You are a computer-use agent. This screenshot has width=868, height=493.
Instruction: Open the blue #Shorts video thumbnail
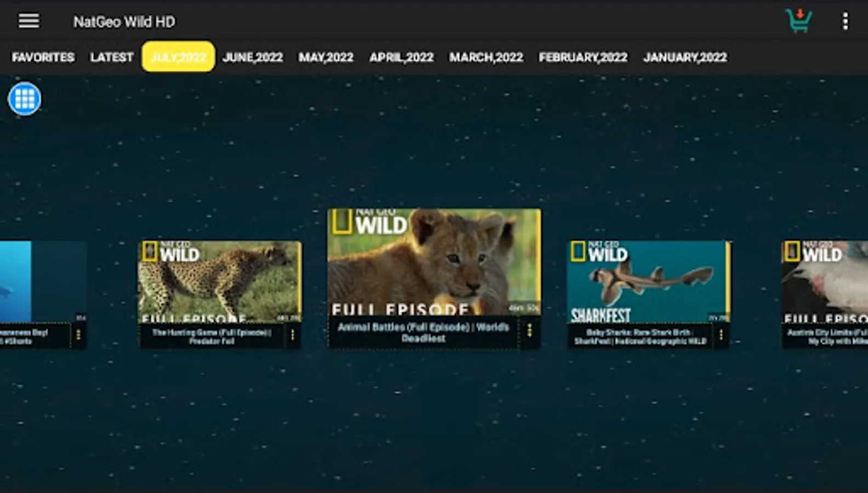point(43,282)
